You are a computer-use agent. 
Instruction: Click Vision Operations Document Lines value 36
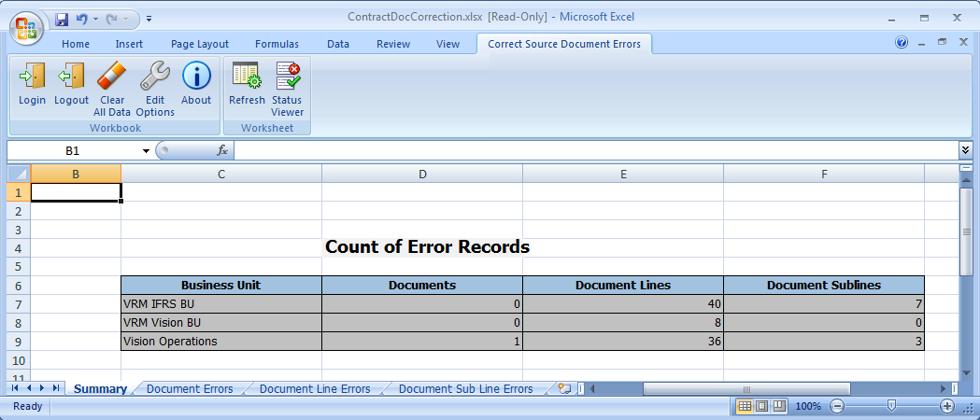623,342
